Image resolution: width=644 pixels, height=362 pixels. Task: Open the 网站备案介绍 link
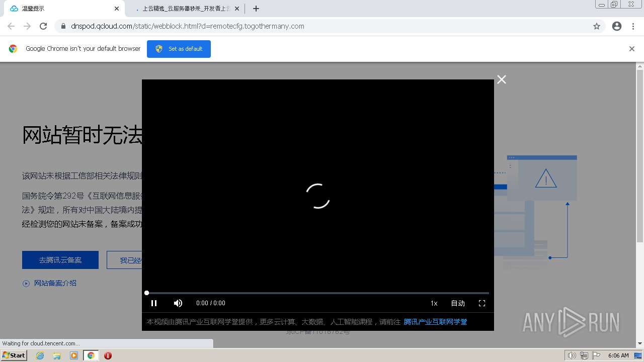pyautogui.click(x=55, y=283)
